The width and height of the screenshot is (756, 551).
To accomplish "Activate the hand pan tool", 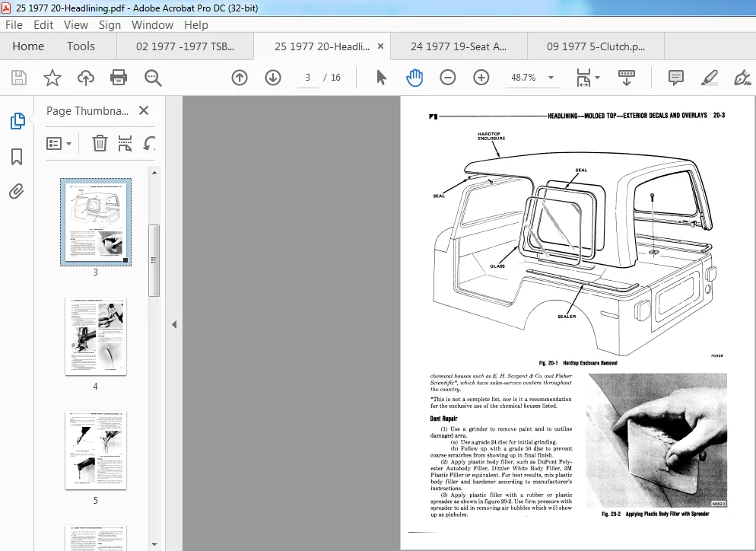I will click(x=415, y=78).
